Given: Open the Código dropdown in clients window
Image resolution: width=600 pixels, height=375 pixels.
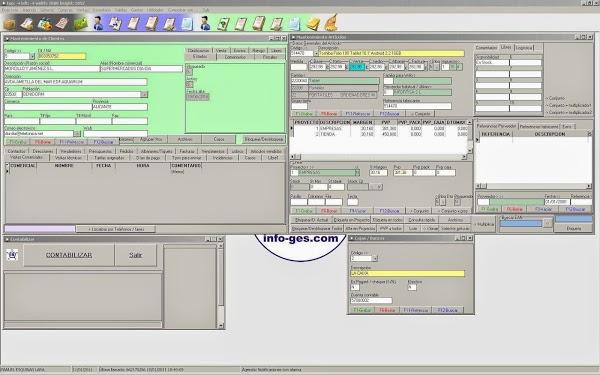Looking at the screenshot, I should [32, 57].
